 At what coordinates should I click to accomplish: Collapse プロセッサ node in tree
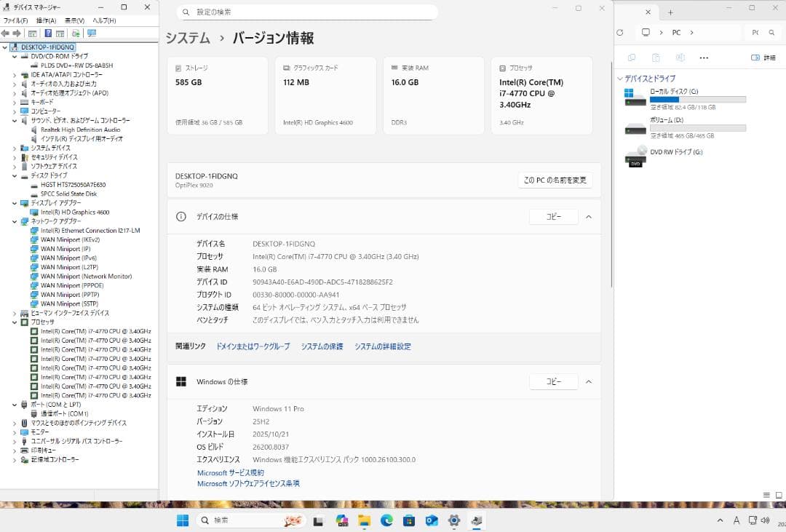[15, 322]
